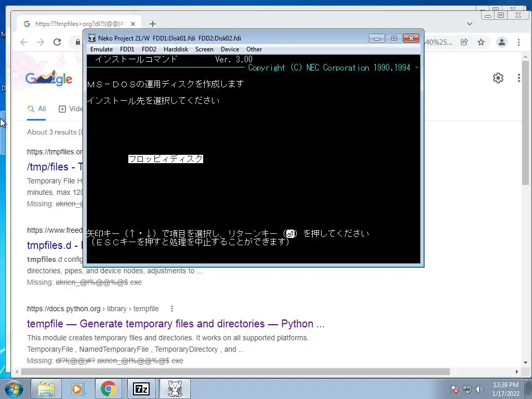Click the taskbar clock showing 12:39 PM
Screen dimensions: 532x399
tap(506, 389)
